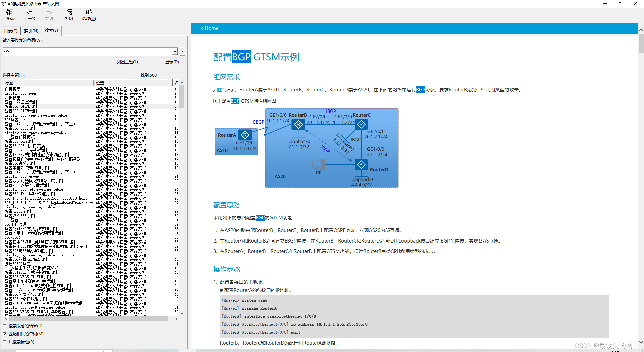Click the 标题 column header
Image resolution: width=644 pixels, height=352 pixels.
point(48,83)
